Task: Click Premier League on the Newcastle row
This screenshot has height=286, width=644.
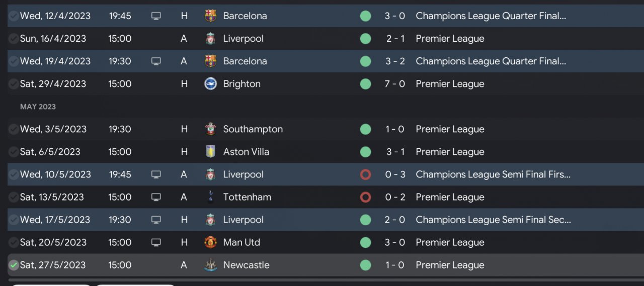Action: 450,265
